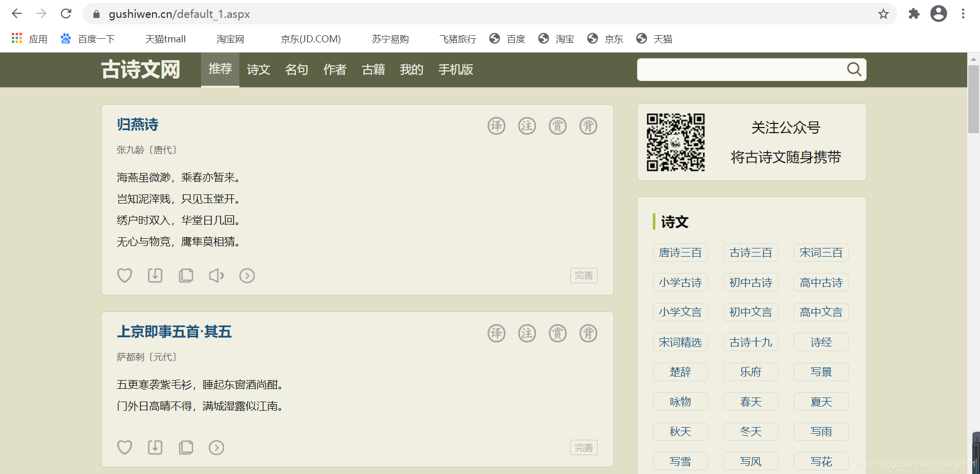This screenshot has width=980, height=474.
Task: Switch to the 推荐 tab
Action: (220, 69)
